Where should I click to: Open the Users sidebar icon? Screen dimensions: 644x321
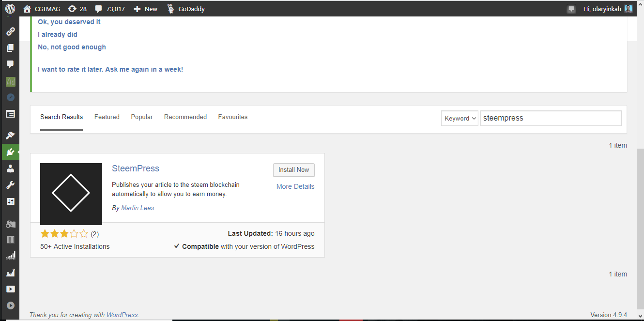[x=10, y=168]
